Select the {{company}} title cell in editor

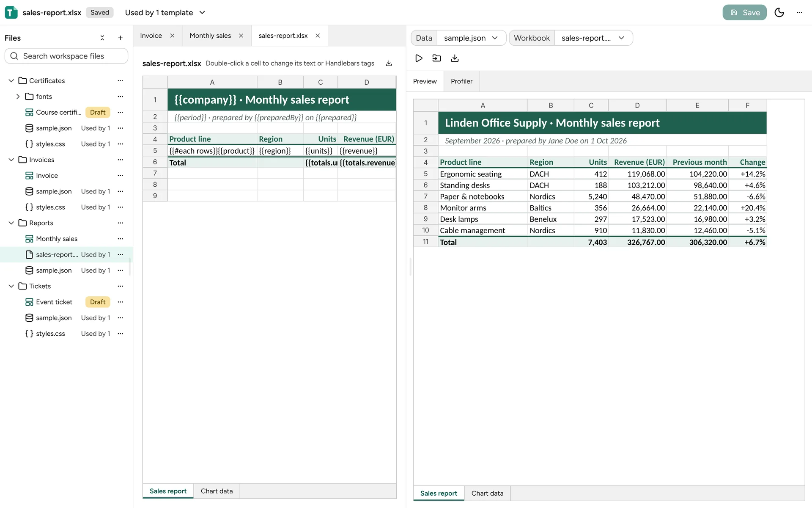click(x=282, y=100)
